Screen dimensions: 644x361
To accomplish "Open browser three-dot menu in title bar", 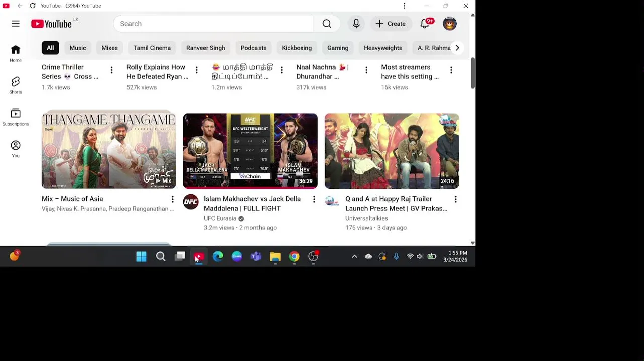I will [404, 6].
